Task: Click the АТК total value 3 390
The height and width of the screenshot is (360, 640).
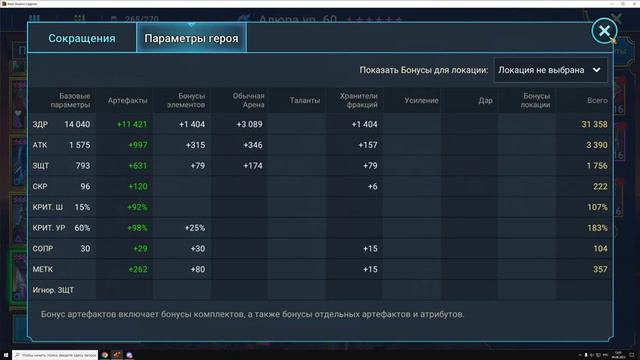Action: 597,145
